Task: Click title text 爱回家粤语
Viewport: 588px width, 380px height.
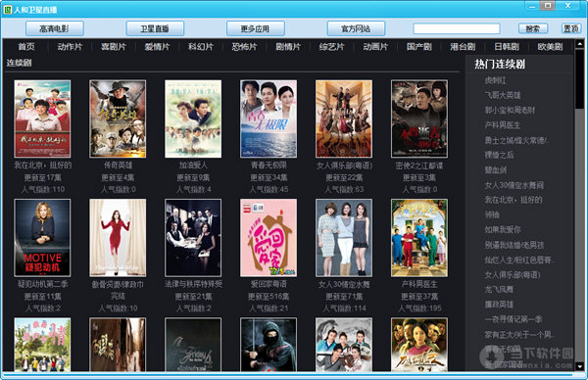Action: tap(269, 284)
